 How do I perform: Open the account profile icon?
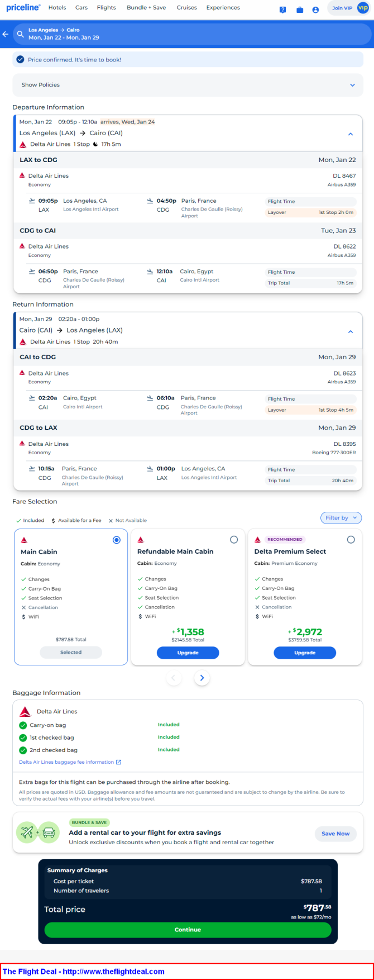[x=315, y=9]
